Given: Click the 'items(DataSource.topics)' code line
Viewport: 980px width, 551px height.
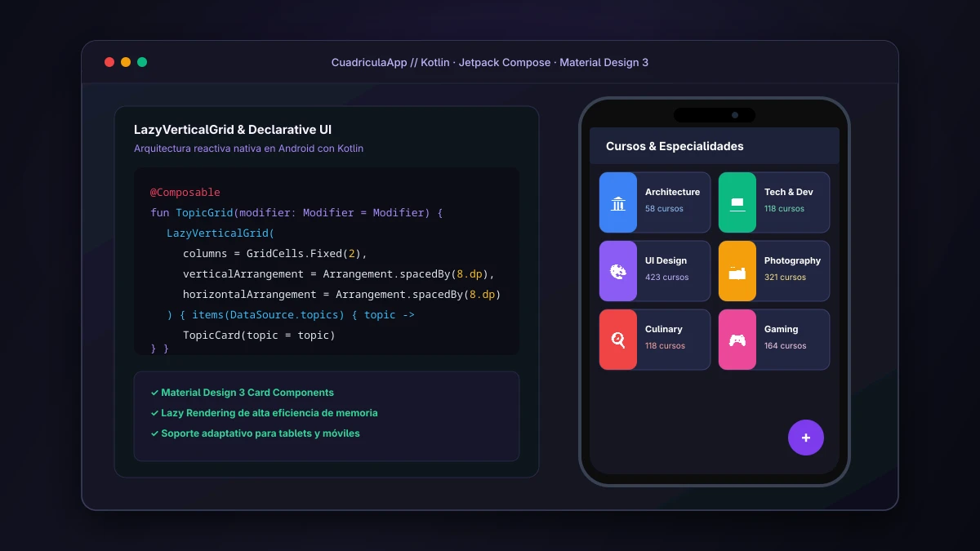Looking at the screenshot, I should 291,315.
